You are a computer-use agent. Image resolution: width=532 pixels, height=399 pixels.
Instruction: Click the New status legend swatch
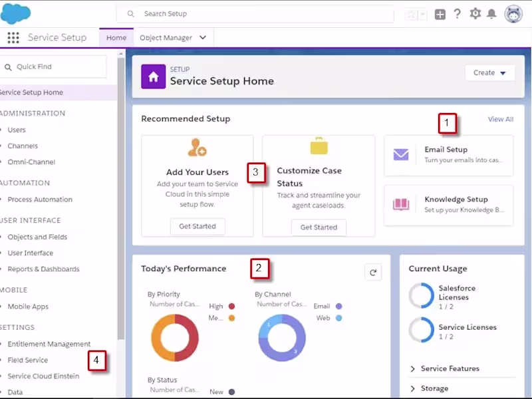[231, 392]
